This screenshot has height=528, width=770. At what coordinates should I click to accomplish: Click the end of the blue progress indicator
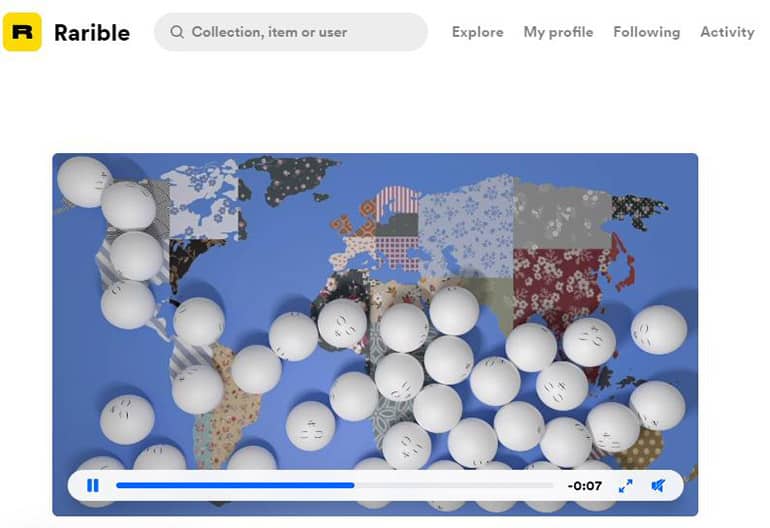353,485
